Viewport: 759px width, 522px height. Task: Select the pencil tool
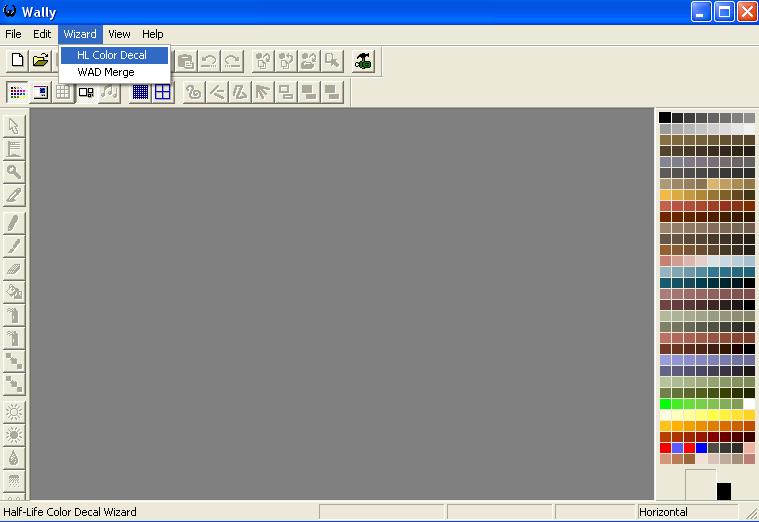tap(14, 223)
